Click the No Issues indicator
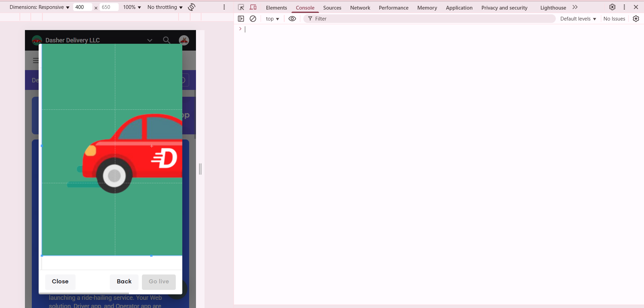 pos(614,19)
